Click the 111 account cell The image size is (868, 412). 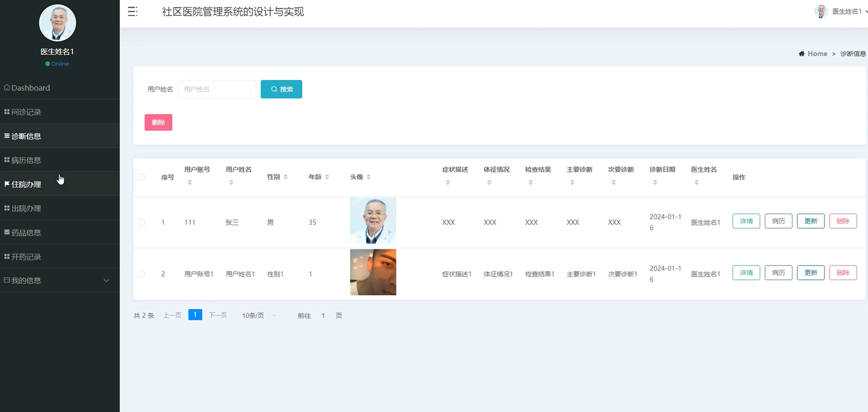coord(190,223)
